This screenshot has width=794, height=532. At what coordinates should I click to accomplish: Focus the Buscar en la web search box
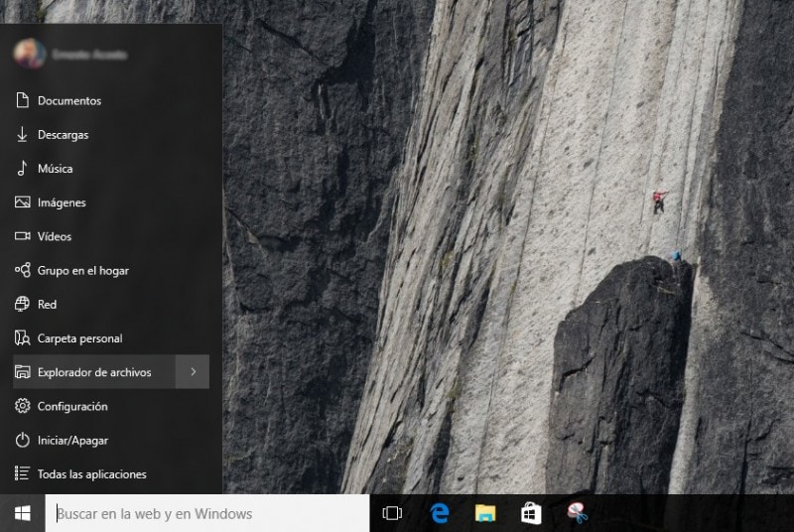[x=207, y=513]
